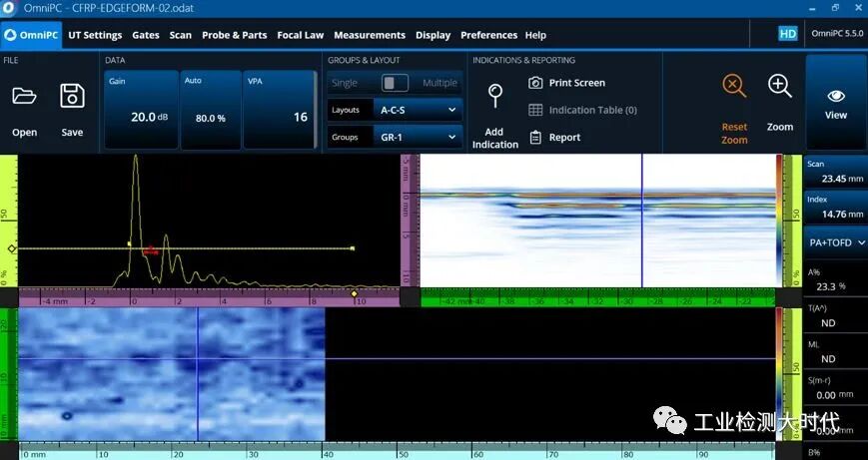Click the Print Screen label
This screenshot has height=460, width=868.
[576, 83]
